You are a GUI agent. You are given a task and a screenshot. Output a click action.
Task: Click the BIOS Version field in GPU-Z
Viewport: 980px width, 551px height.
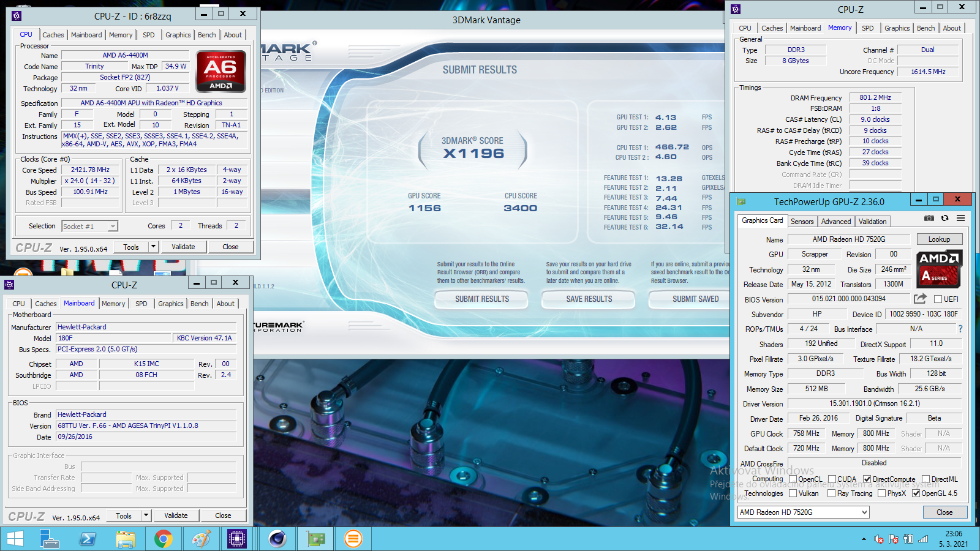tap(848, 299)
